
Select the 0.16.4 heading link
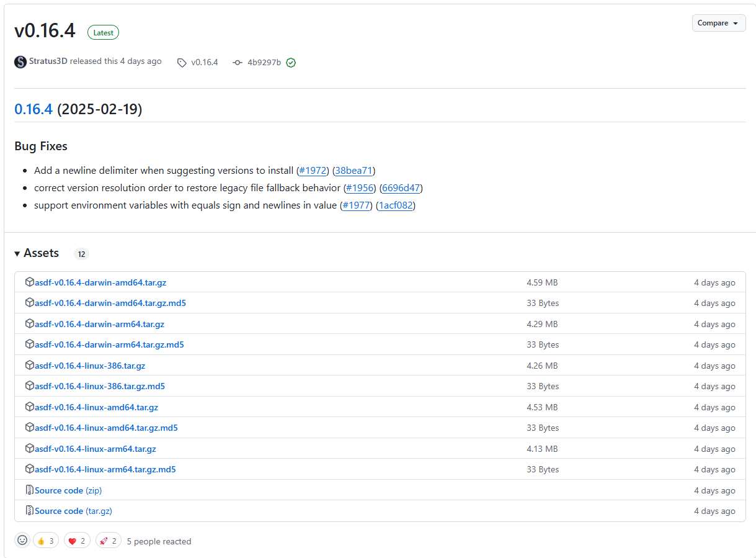point(33,108)
